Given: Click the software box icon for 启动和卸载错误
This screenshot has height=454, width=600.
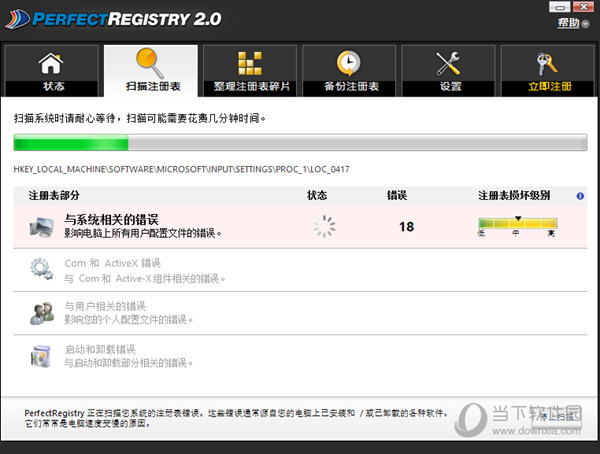Looking at the screenshot, I should pyautogui.click(x=41, y=356).
